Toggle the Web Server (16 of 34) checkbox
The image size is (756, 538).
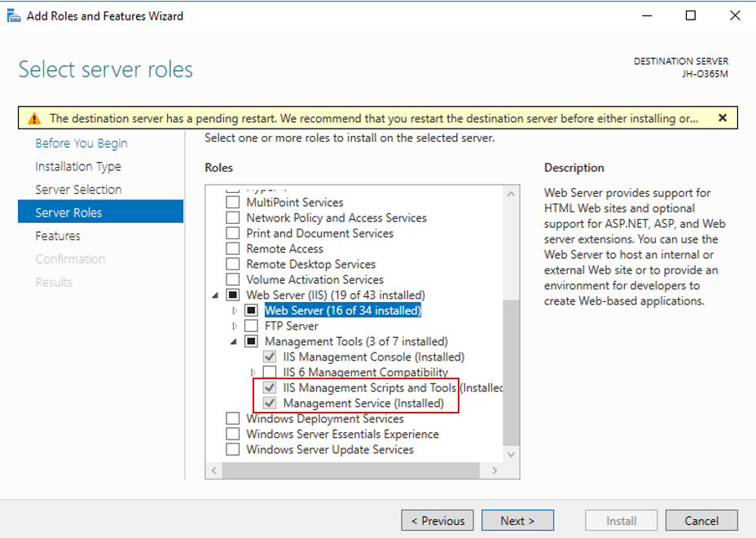(251, 310)
